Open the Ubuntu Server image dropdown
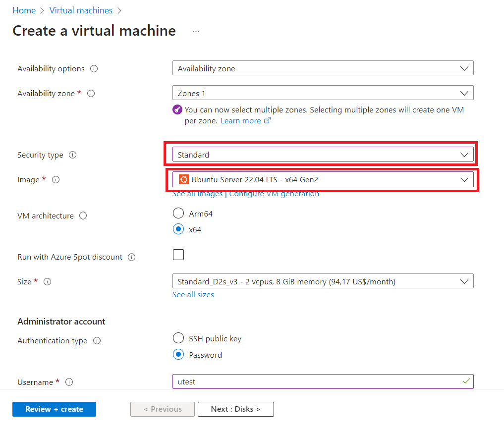This screenshot has height=432, width=504. pos(323,179)
